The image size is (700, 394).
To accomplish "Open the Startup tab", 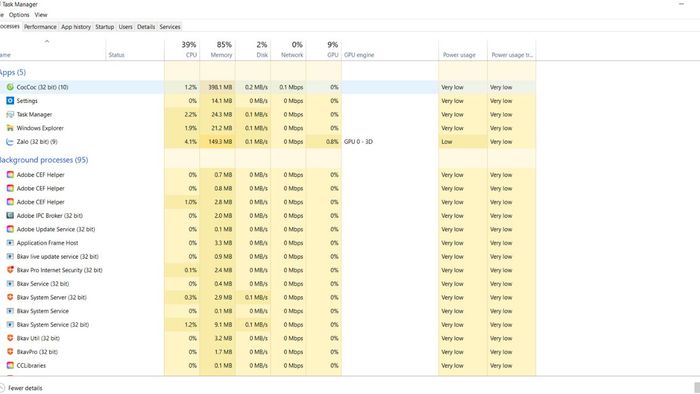I will click(x=104, y=27).
